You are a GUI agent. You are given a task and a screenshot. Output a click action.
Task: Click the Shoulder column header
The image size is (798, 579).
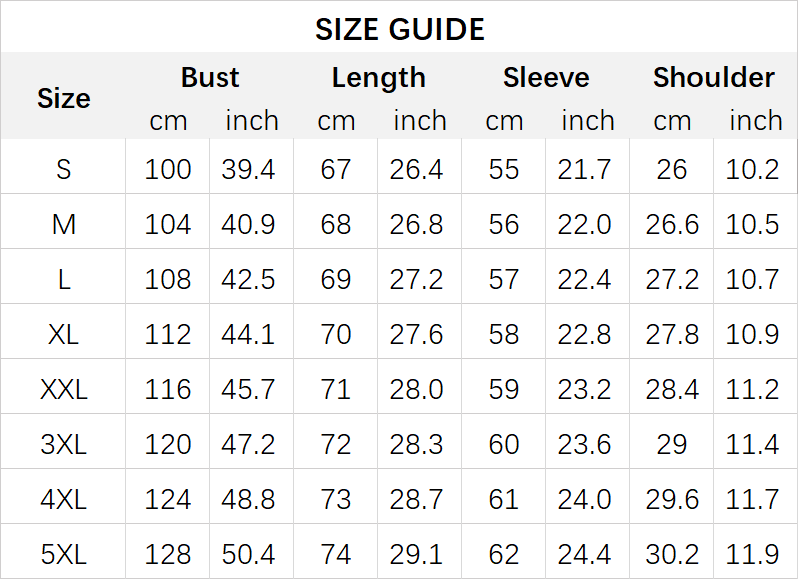click(713, 78)
